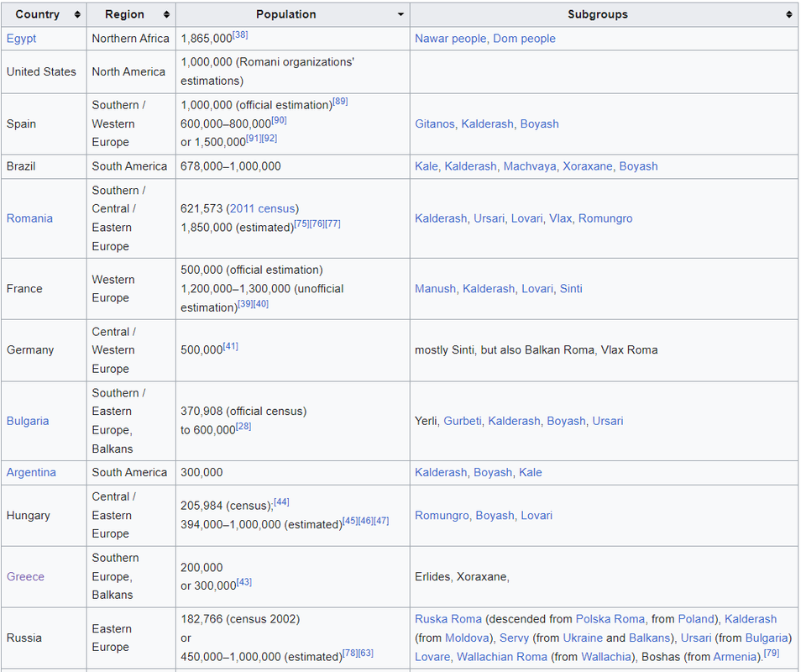The image size is (801, 672).
Task: Select the Russia country cell
Action: point(44,638)
